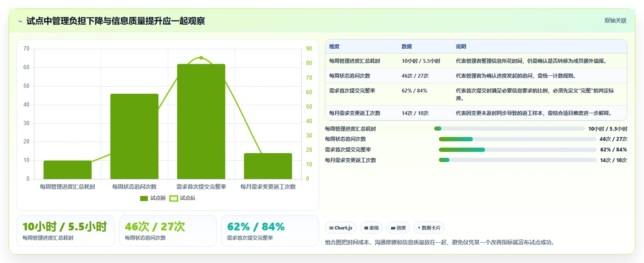Screen dimensions: 644x263
Task: Click the lightning icon beside the title
Action: (20, 21)
